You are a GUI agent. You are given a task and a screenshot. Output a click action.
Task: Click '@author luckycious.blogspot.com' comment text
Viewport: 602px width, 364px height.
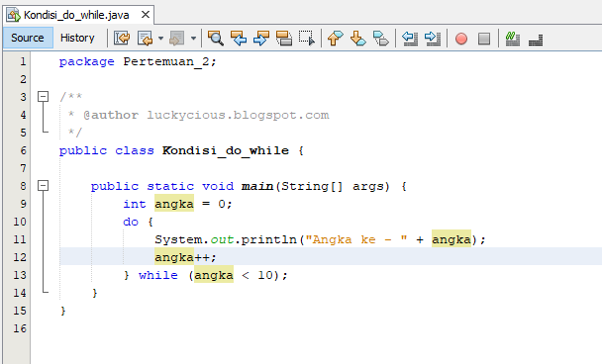pos(206,115)
